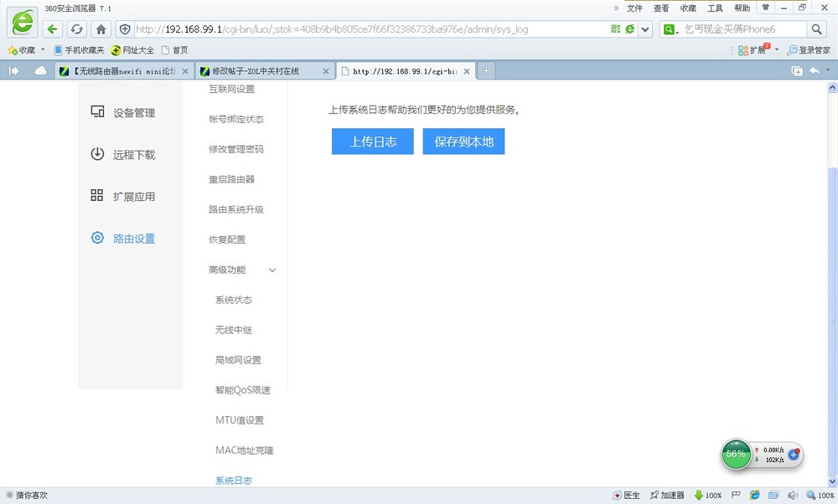Viewport: 838px width, 504px height.
Task: Open 系统日志 advanced item
Action: 234,481
